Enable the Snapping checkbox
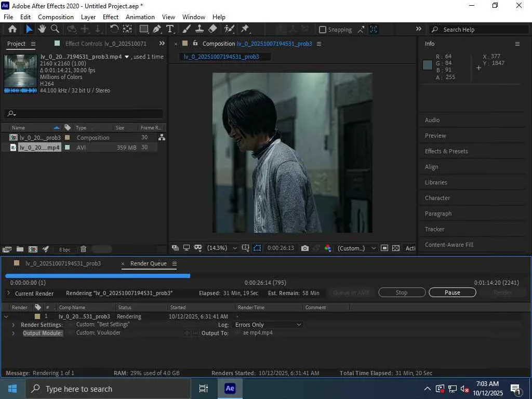This screenshot has height=399, width=532. (x=323, y=30)
